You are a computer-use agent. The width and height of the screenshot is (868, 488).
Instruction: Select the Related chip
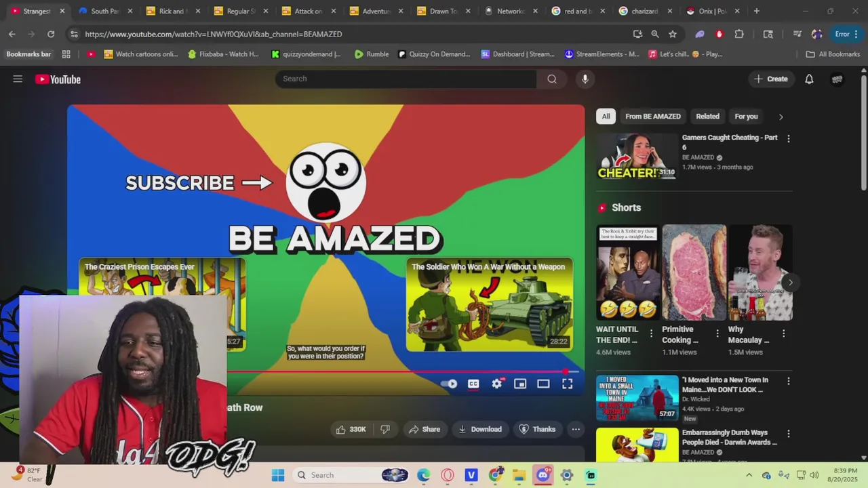(x=707, y=117)
